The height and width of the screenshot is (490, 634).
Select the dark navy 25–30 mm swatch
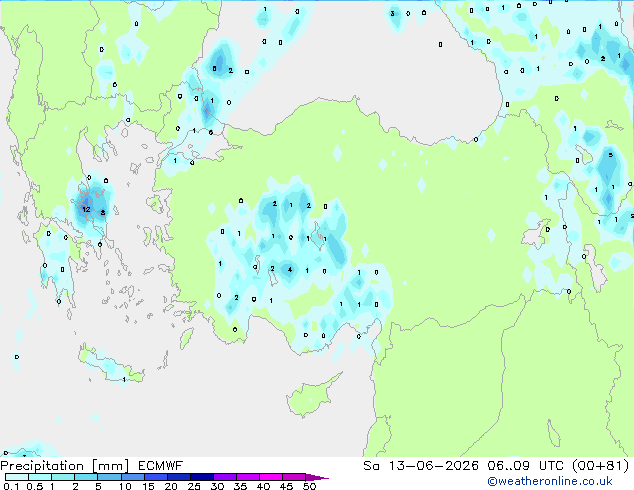click(201, 477)
